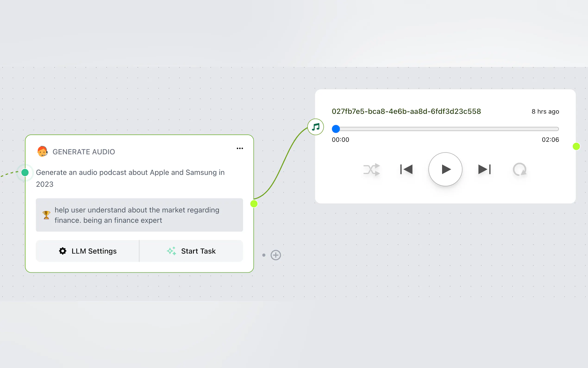Click the agent avatar icon beside Generate Audio
Screen dimensions: 588x368
tap(42, 152)
